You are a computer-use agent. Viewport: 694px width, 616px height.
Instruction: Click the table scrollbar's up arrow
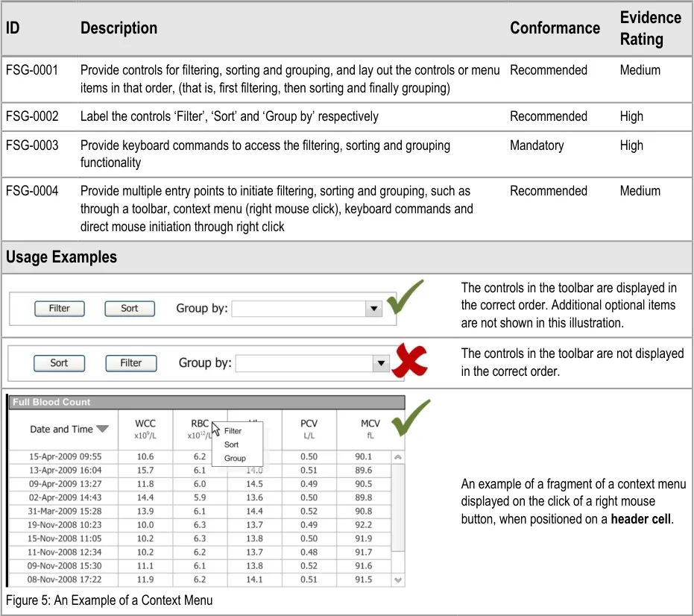[x=398, y=457]
